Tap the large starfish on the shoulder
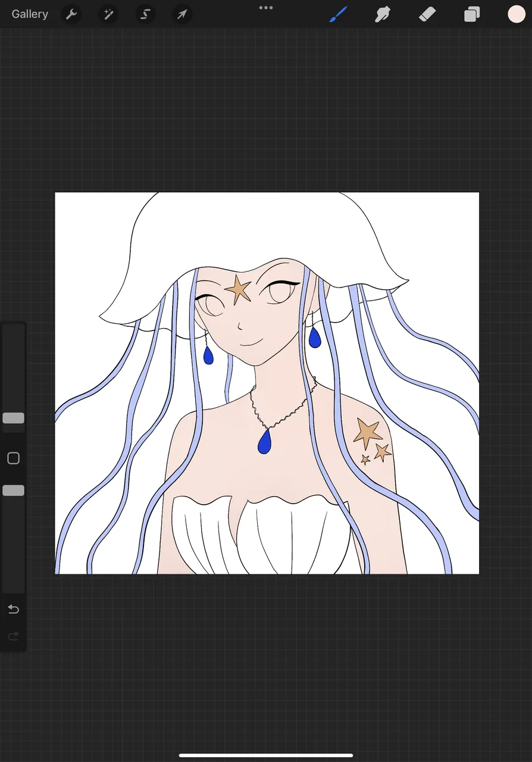Image resolution: width=532 pixels, height=762 pixels. click(367, 432)
